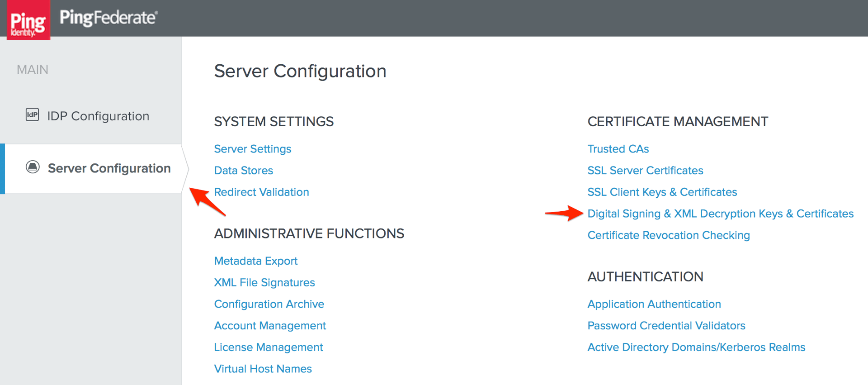The height and width of the screenshot is (385, 868).
Task: Click the Server Configuration sidebar icon
Action: [33, 167]
